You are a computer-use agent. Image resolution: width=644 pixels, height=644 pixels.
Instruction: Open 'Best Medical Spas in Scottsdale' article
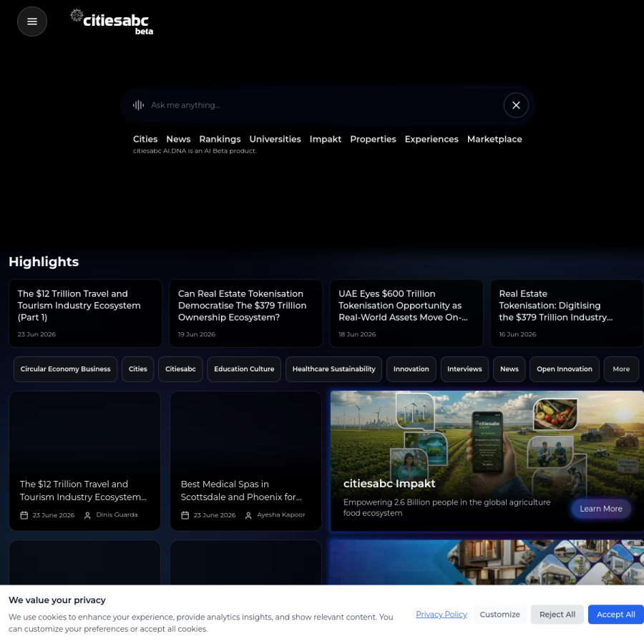(x=245, y=461)
